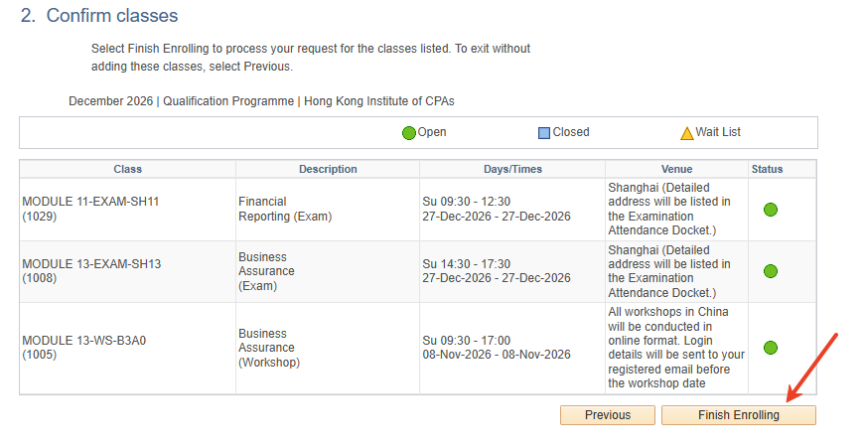The image size is (863, 447).
Task: Click the December 2026 Qualification Programme term text
Action: click(261, 101)
